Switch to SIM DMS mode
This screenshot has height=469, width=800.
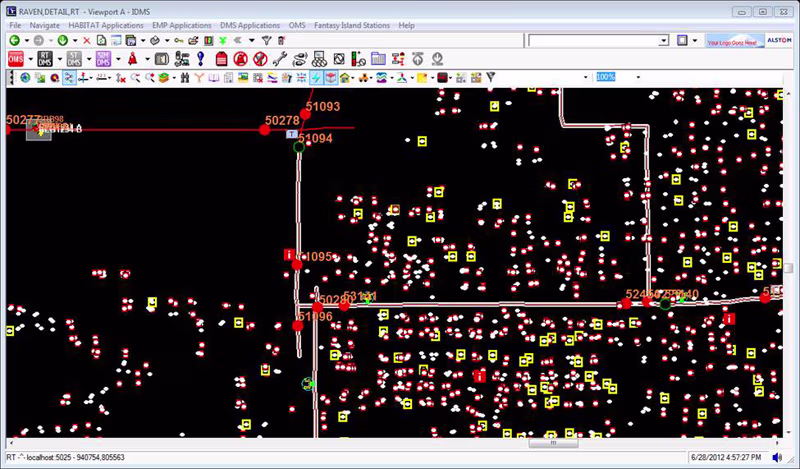(103, 59)
